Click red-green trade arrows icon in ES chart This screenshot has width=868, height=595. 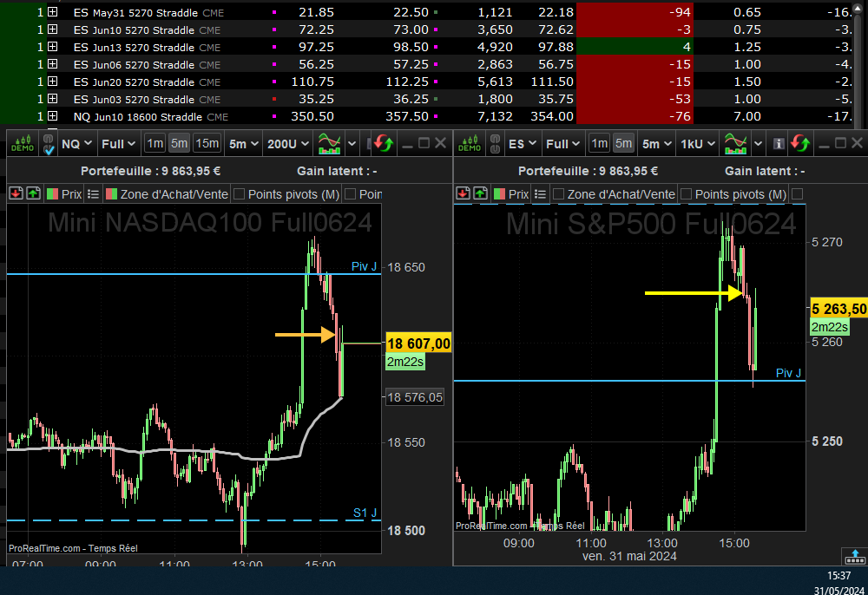tap(800, 144)
